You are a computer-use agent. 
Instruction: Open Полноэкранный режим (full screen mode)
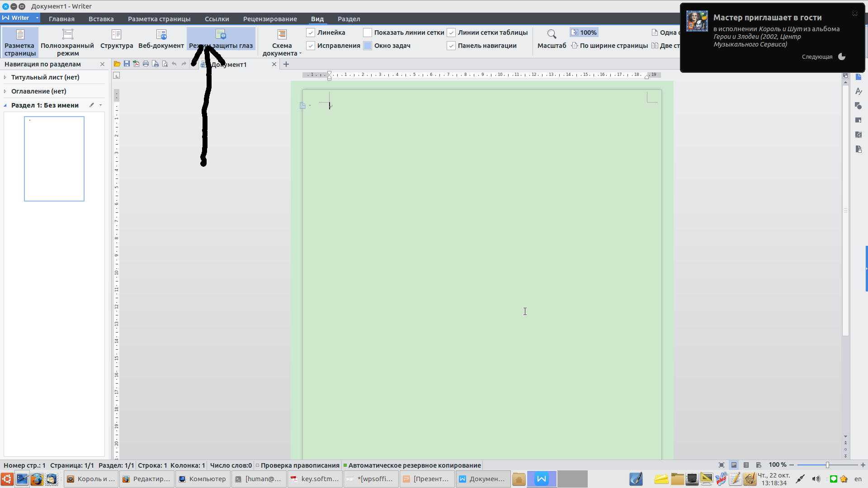coord(67,42)
